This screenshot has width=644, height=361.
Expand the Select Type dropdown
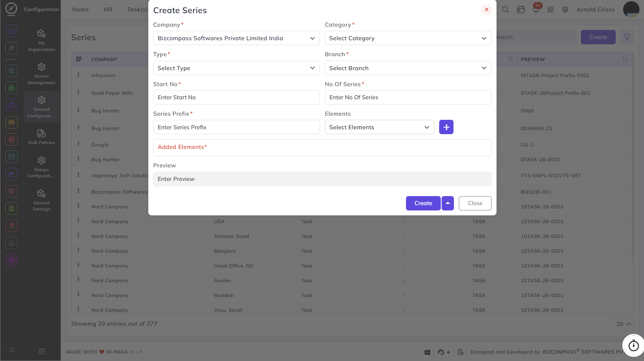coord(236,68)
